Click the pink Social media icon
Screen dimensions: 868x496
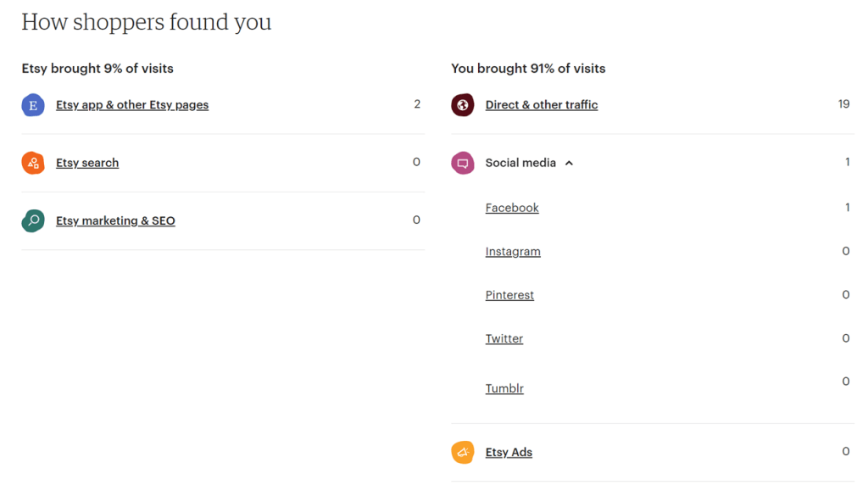[x=463, y=163]
